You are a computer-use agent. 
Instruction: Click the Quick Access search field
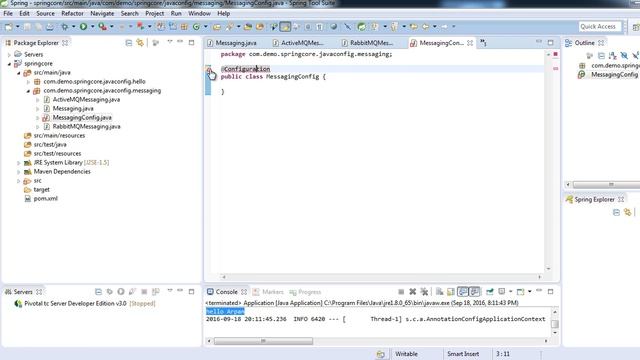click(x=599, y=27)
